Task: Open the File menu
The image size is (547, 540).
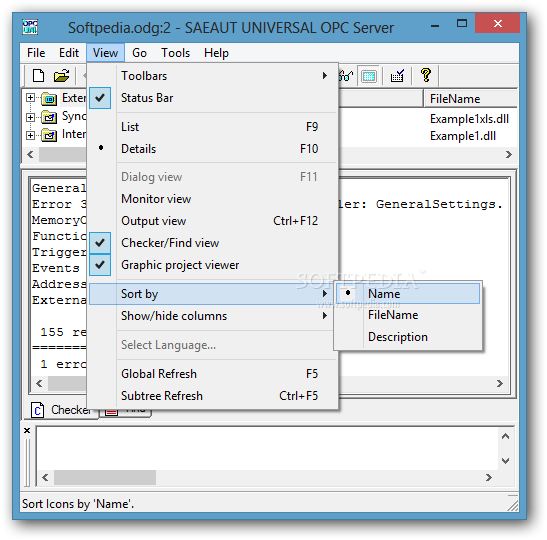Action: click(36, 53)
